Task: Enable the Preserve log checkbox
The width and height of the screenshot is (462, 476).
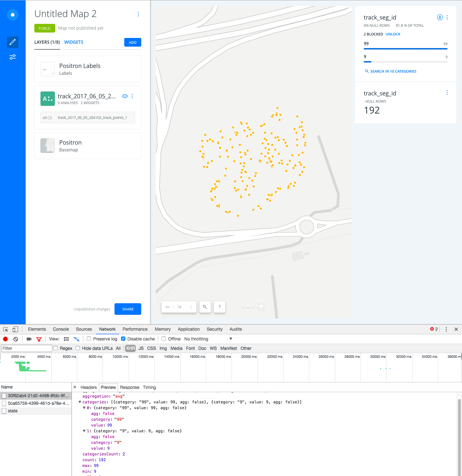Action: point(89,339)
